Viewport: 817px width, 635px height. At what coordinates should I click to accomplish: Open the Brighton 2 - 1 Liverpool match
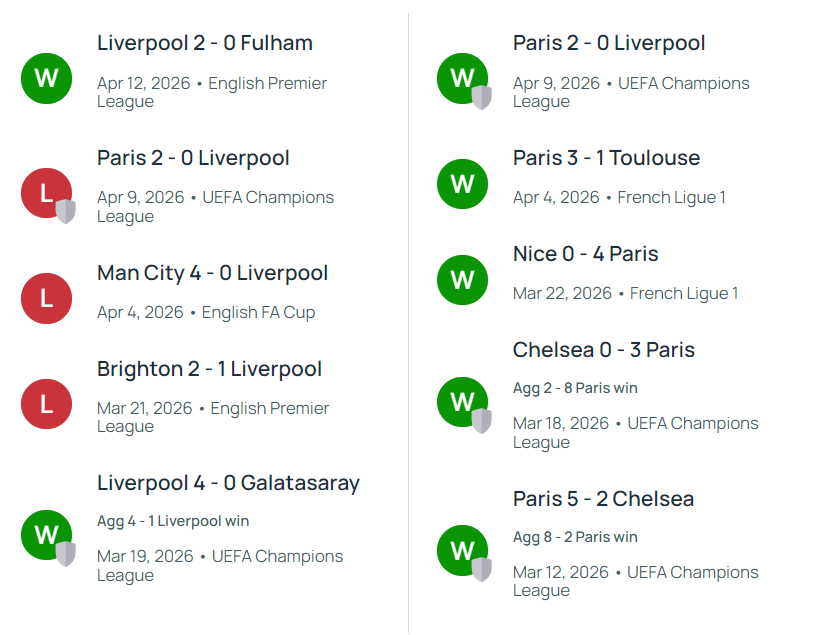click(209, 369)
